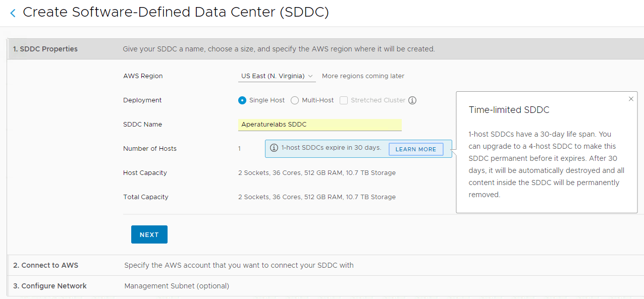The width and height of the screenshot is (644, 299).
Task: Select the Multi-Host deployment option
Action: [295, 100]
